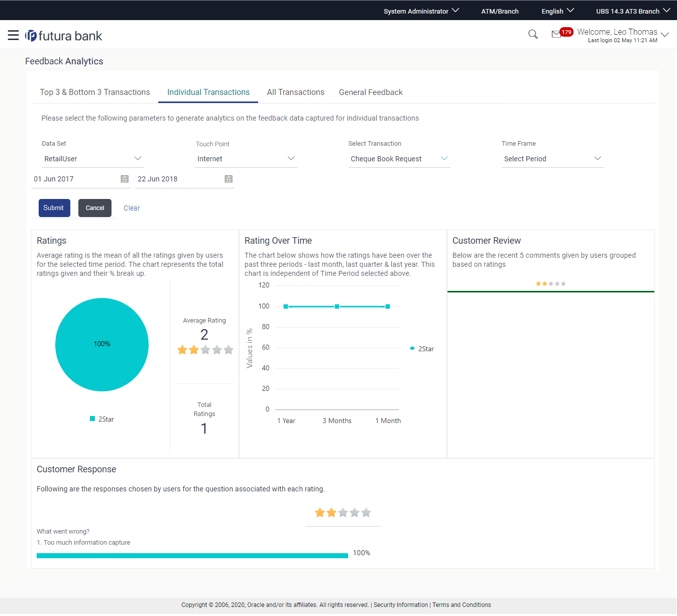Click the 'Too much information capture' response text
Viewport: 677px width, 616px height.
point(83,543)
